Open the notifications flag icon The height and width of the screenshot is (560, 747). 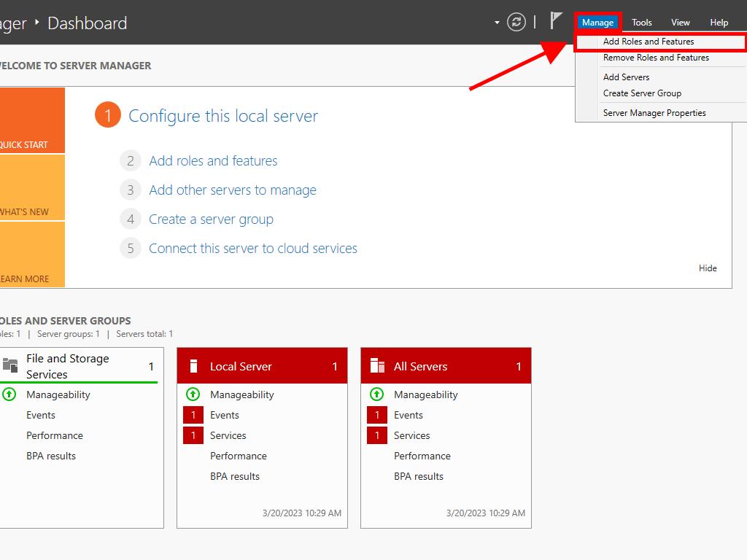(556, 21)
